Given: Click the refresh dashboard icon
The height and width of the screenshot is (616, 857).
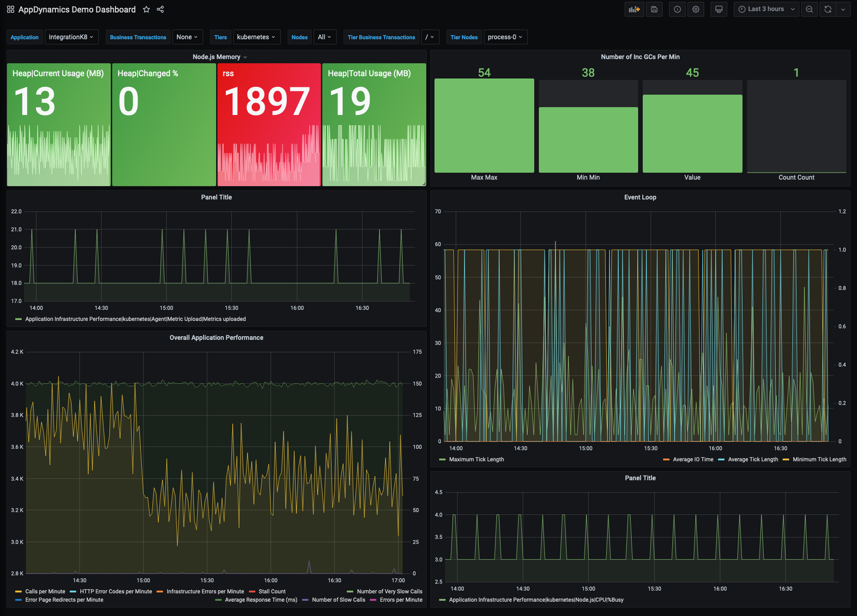Looking at the screenshot, I should [x=827, y=9].
